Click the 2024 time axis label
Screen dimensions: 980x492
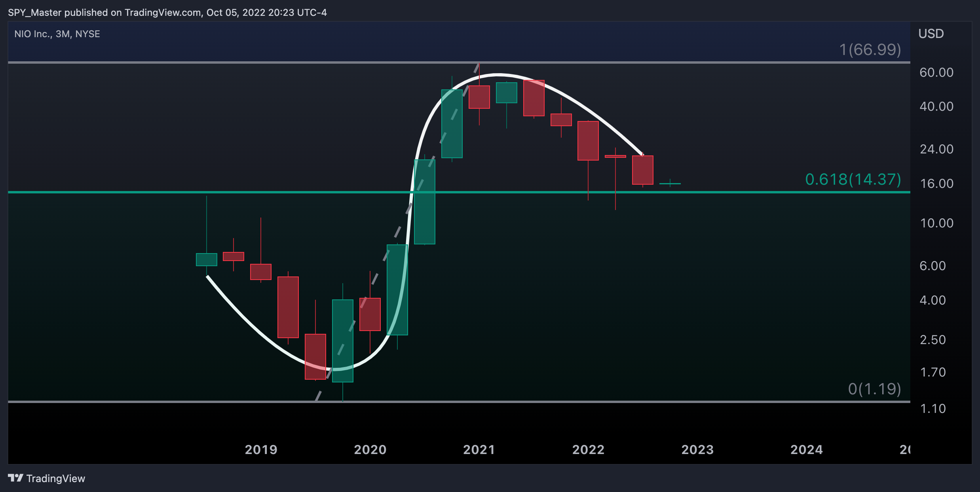pos(807,450)
